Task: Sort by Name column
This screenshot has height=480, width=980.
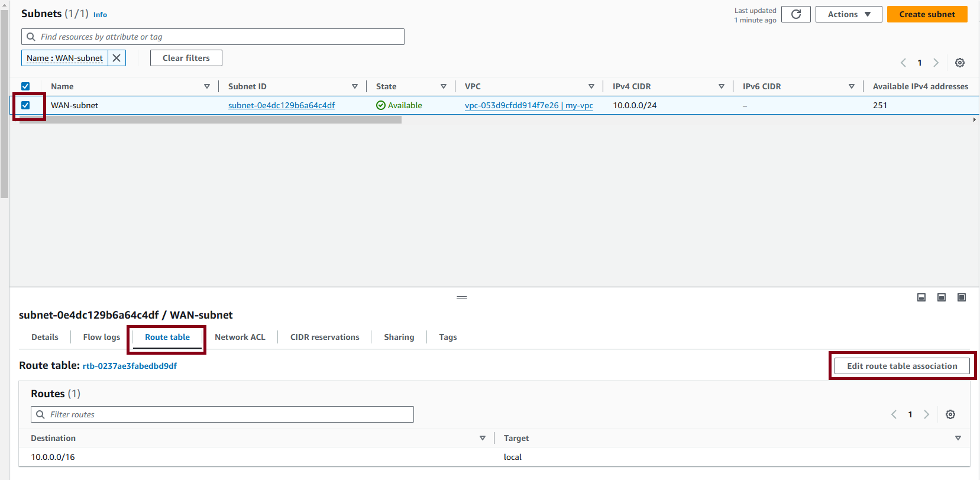Action: 207,86
